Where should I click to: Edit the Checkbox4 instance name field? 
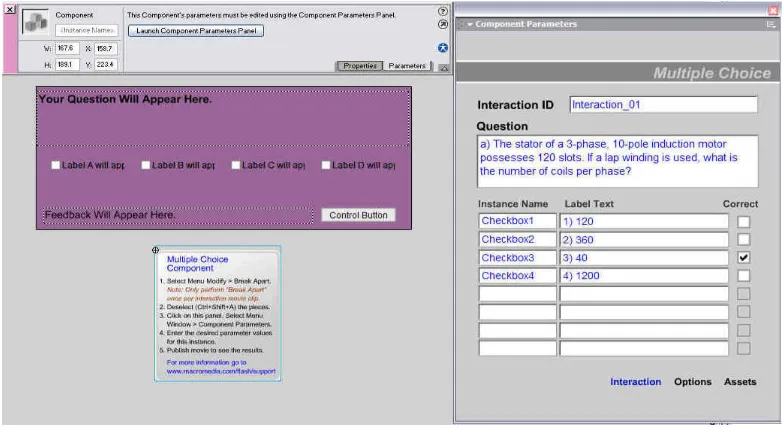pyautogui.click(x=517, y=275)
